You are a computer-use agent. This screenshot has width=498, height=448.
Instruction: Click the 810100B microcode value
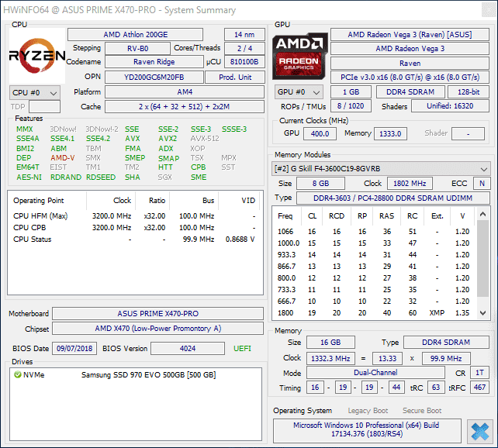(244, 61)
